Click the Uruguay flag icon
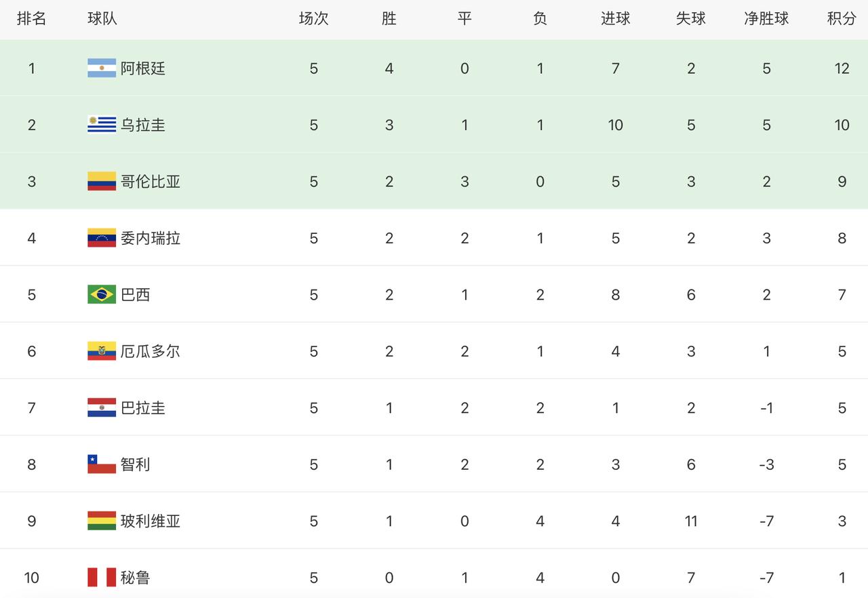This screenshot has height=598, width=868. (x=102, y=125)
